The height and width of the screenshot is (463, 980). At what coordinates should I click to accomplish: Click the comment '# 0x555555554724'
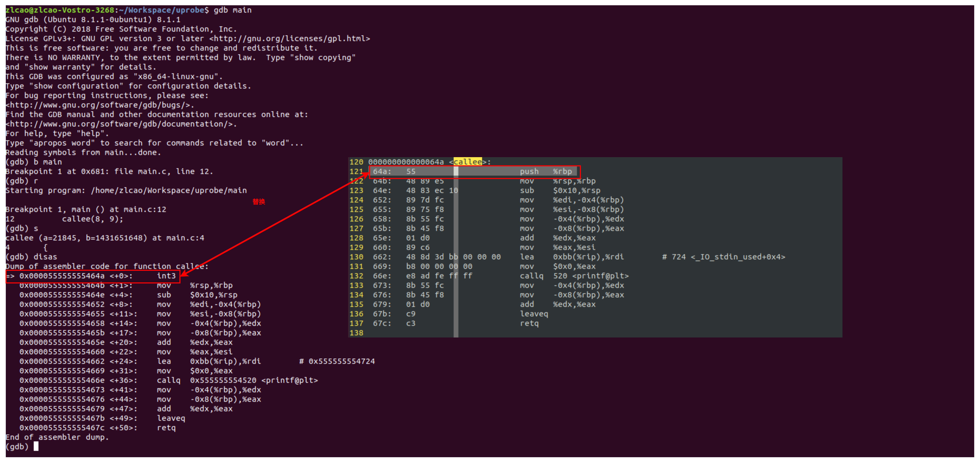click(337, 361)
